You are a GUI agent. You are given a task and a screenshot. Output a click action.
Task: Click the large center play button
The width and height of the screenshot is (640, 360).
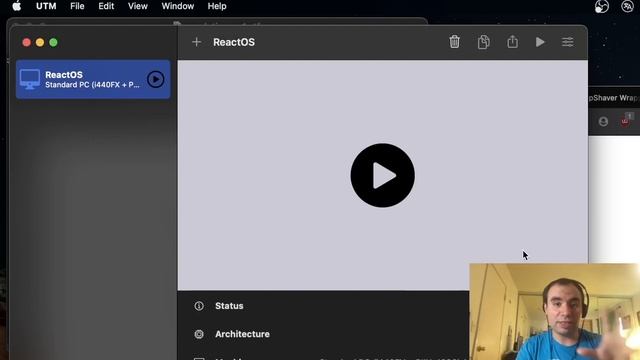pos(382,176)
